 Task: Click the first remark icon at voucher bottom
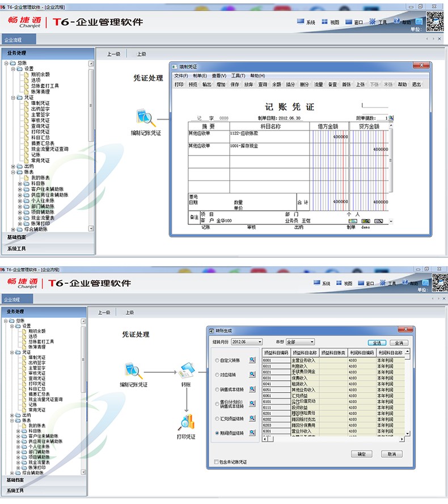(353, 221)
